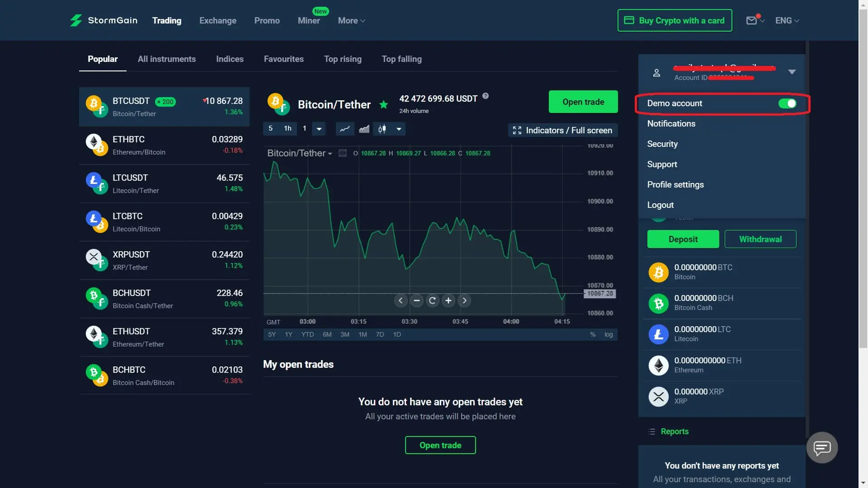Viewport: 868px width, 488px height.
Task: Open the timeframe interval dropdown arrow
Action: pyautogui.click(x=319, y=129)
